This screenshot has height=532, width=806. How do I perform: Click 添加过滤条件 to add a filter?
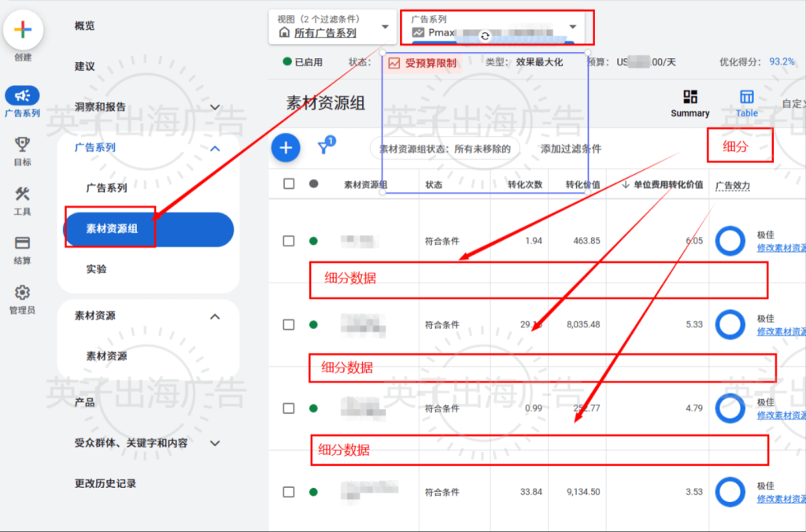pos(571,148)
